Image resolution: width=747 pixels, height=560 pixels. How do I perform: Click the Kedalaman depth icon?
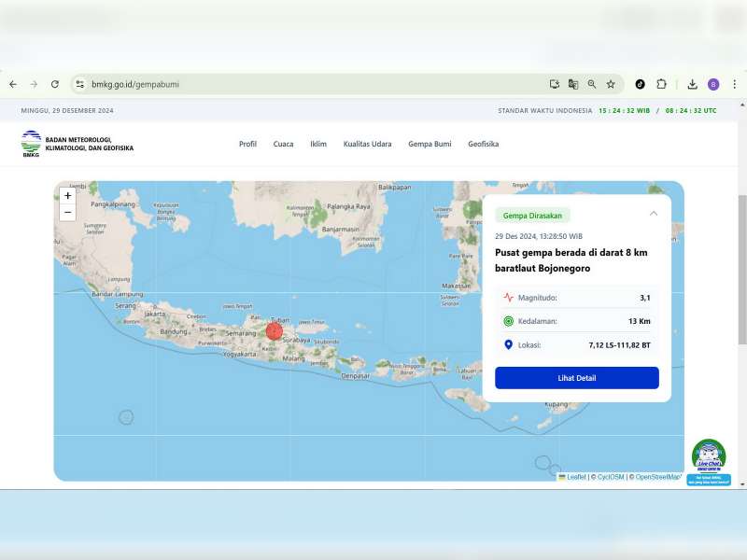pos(508,321)
